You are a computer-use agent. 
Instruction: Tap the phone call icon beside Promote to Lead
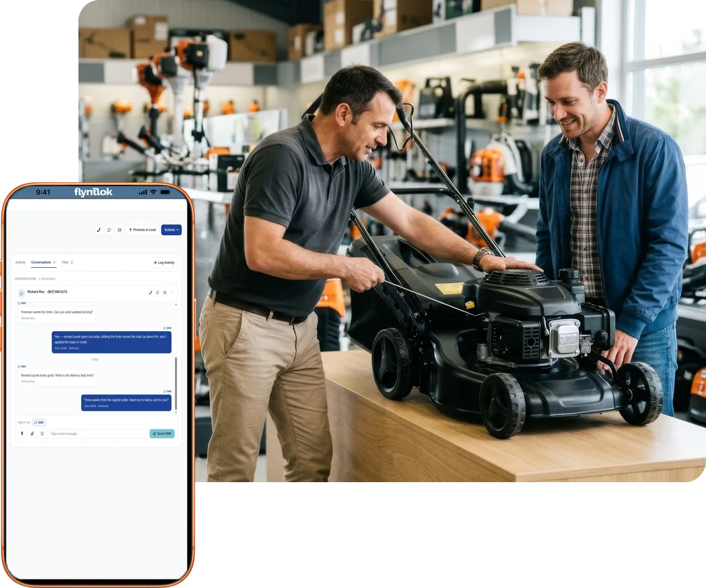click(99, 230)
